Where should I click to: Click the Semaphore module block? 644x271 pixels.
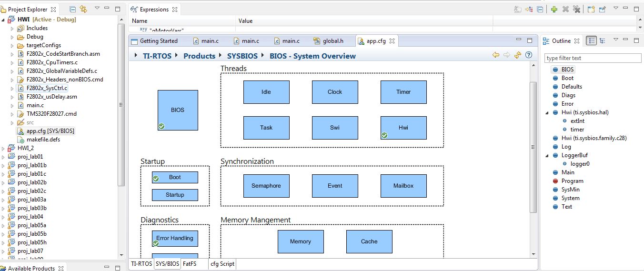(x=266, y=186)
